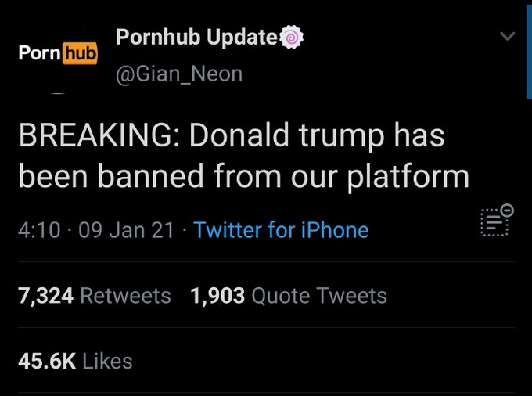This screenshot has width=532, height=396.
Task: Click the small line beneath the avatar
Action: (x=58, y=93)
